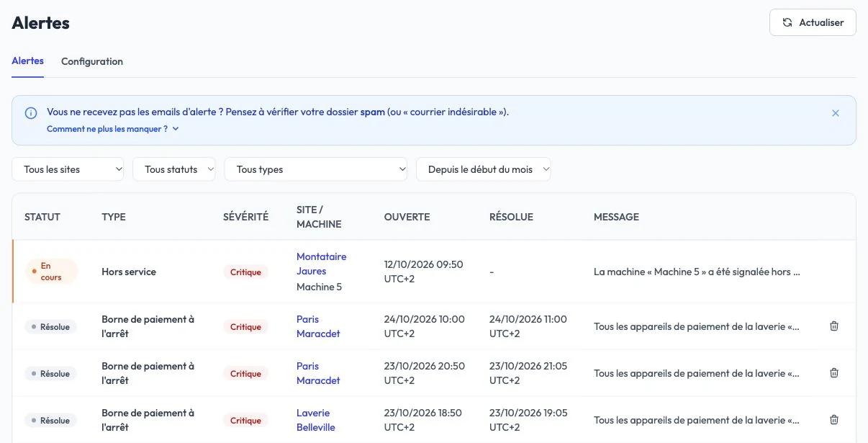
Task: Delete the Laverie Belleville alert
Action: pyautogui.click(x=834, y=420)
